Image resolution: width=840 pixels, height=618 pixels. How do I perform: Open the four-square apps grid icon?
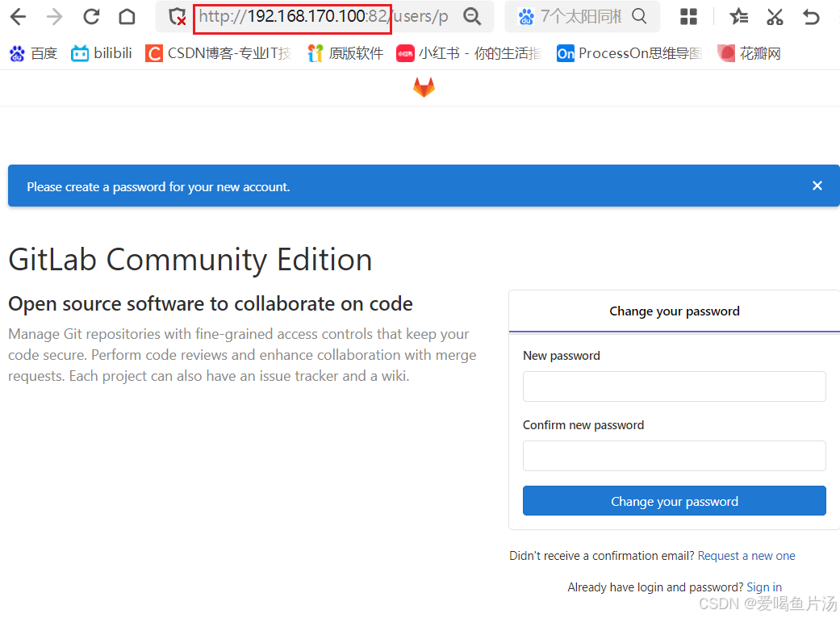[688, 17]
